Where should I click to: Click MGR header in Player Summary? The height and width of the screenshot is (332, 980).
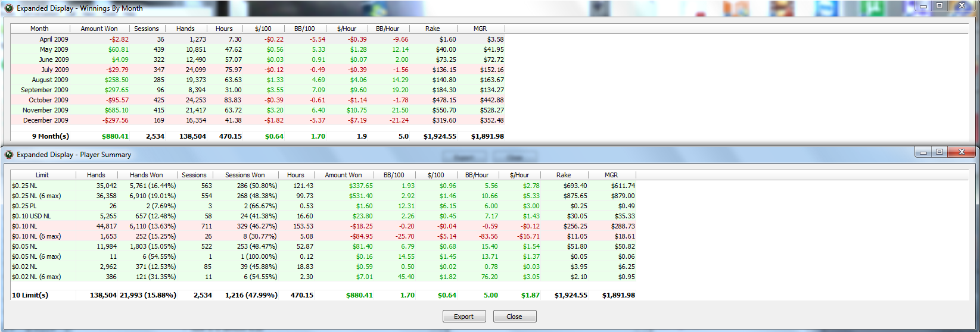click(x=611, y=175)
